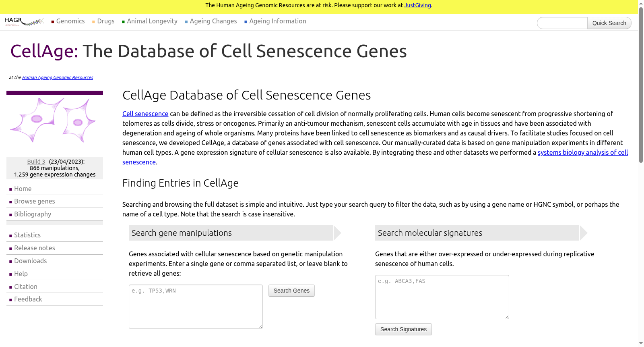
Task: Click the Search Signatures button
Action: click(403, 329)
